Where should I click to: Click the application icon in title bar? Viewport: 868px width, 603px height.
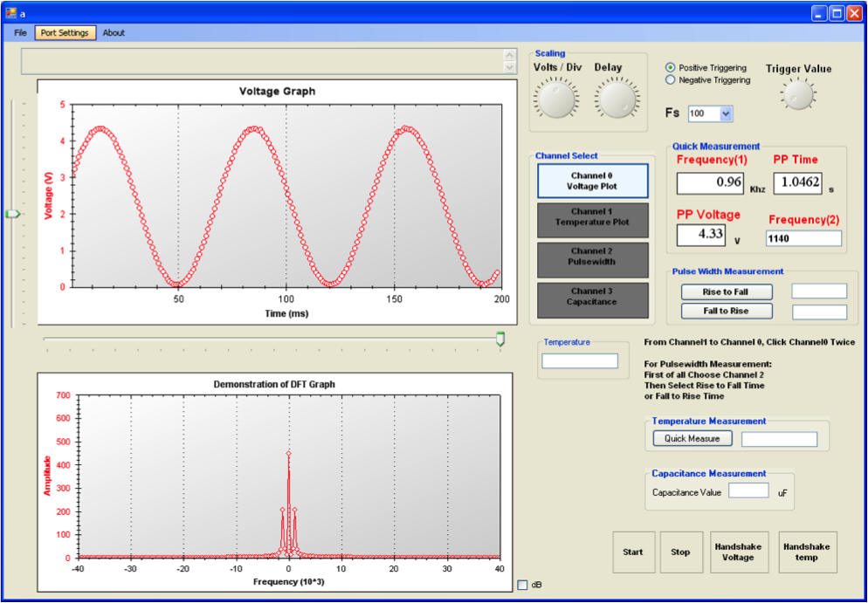pyautogui.click(x=11, y=13)
